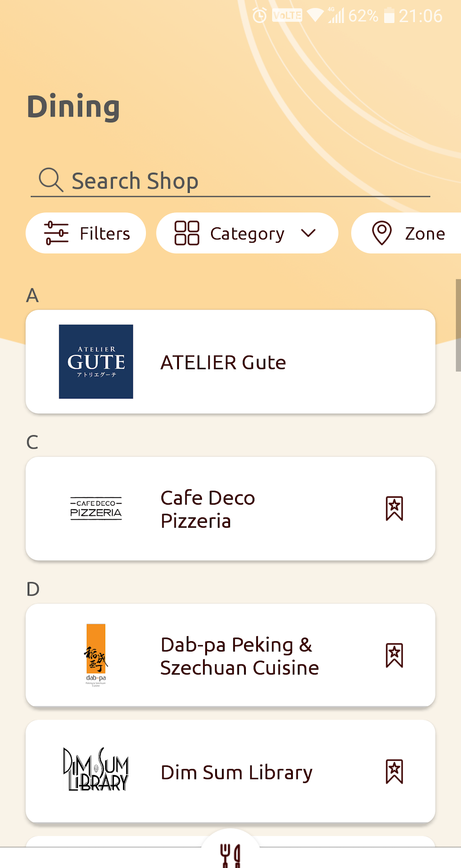Select the Dim Sum Library restaurant name

tap(236, 772)
